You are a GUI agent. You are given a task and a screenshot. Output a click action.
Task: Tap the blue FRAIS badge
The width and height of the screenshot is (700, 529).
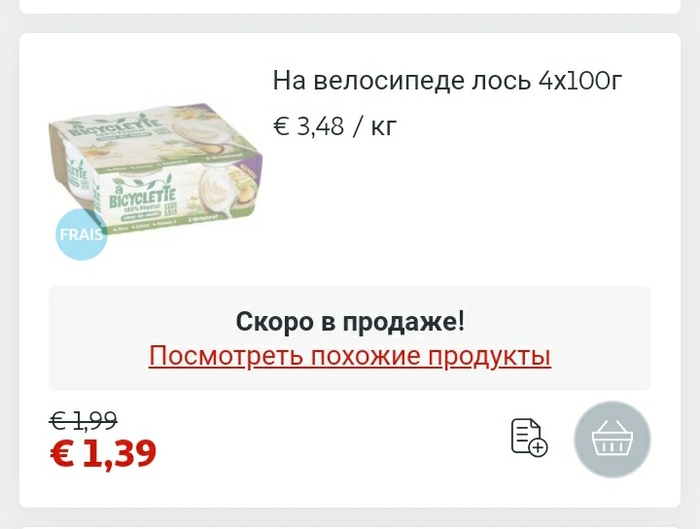[x=81, y=234]
